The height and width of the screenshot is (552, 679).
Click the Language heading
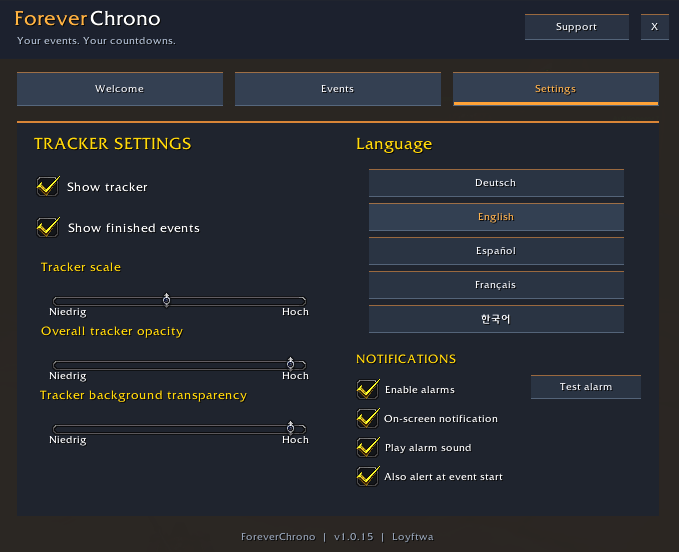click(394, 144)
